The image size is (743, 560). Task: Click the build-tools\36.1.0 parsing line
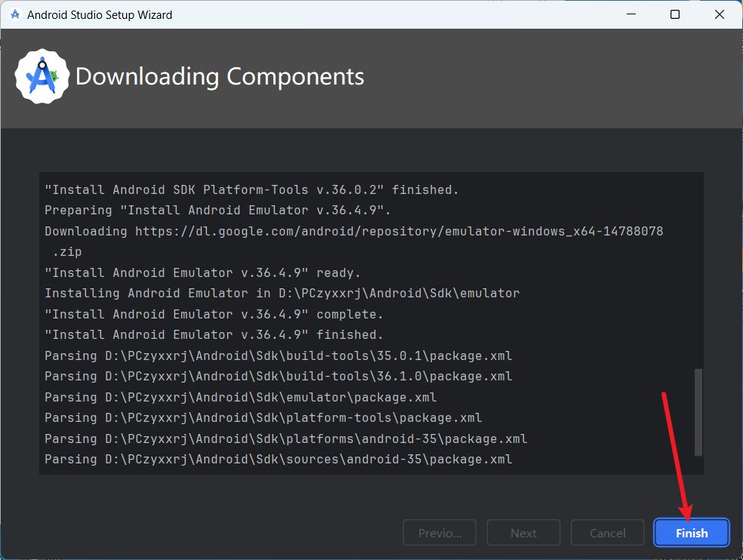278,376
